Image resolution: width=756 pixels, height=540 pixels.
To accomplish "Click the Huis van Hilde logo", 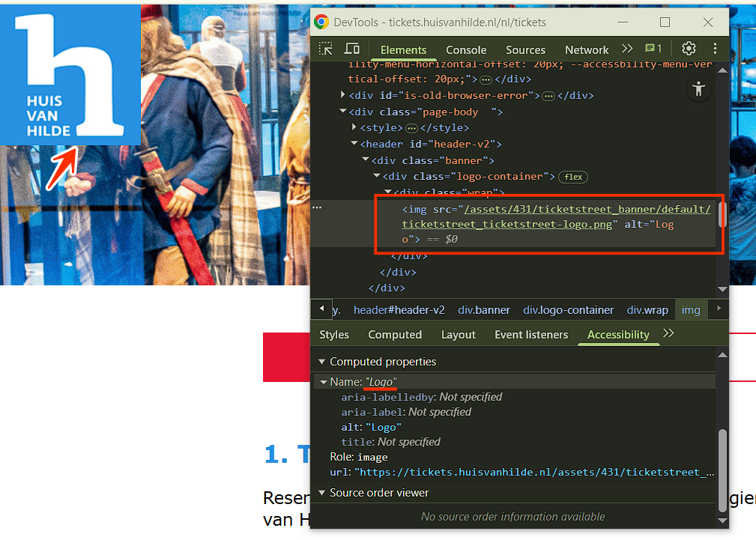I will coord(70,75).
